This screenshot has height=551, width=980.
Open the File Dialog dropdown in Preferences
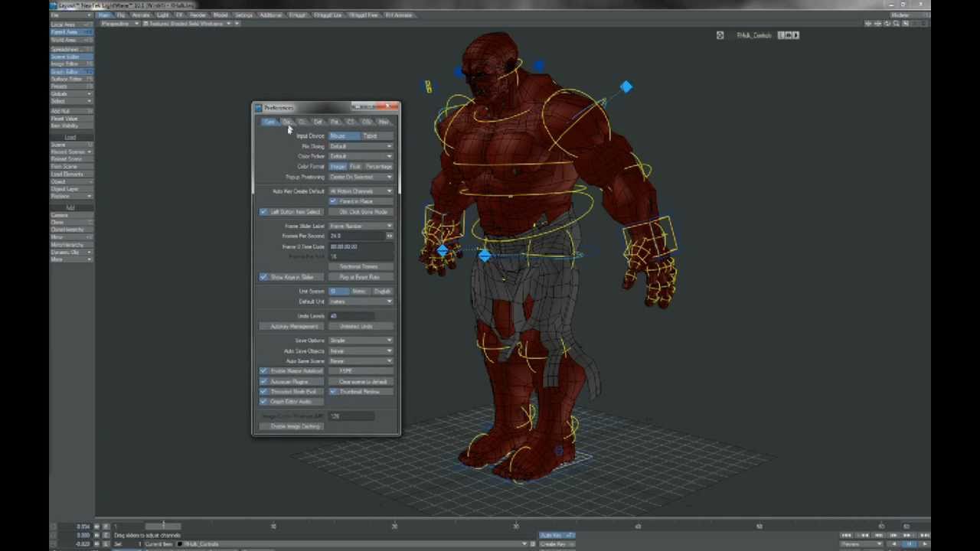pos(361,146)
